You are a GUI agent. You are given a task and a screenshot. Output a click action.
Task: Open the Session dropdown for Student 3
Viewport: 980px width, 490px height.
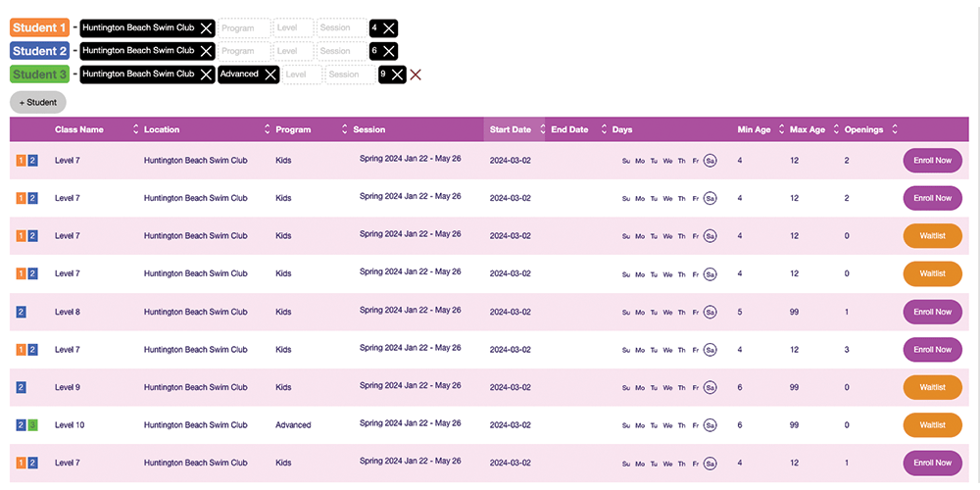(x=350, y=74)
